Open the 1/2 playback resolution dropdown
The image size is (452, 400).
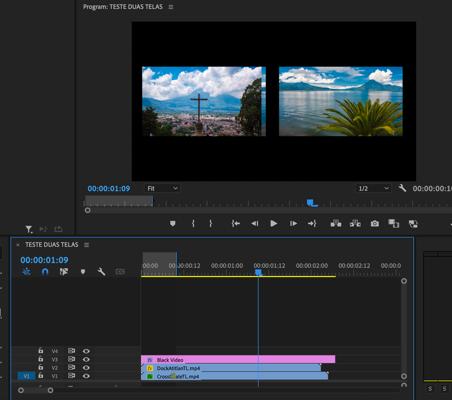(373, 188)
